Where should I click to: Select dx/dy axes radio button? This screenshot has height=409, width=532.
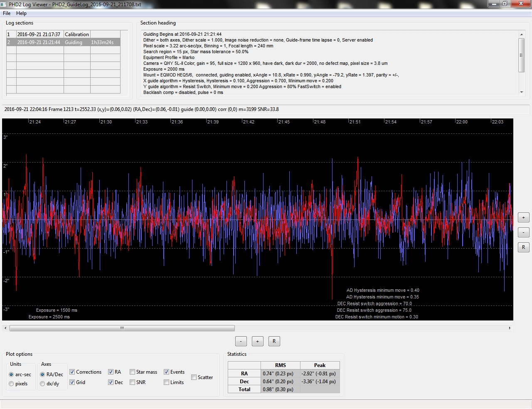tap(42, 384)
